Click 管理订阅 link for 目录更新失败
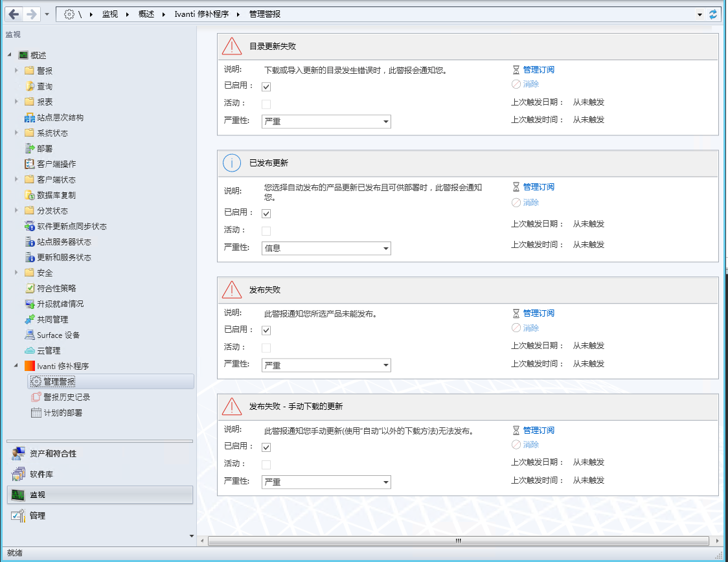 pos(538,70)
